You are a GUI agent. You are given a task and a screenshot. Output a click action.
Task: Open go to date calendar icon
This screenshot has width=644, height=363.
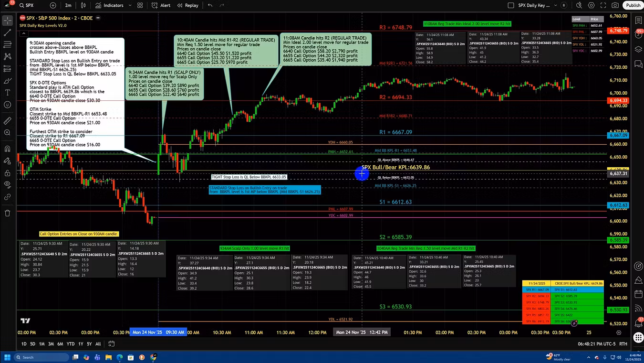click(111, 344)
